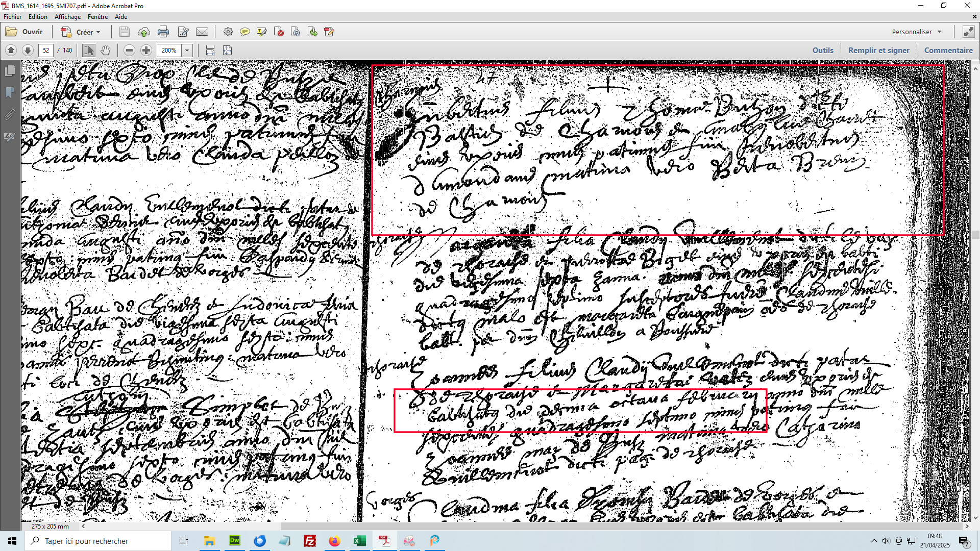The height and width of the screenshot is (551, 980).
Task: Open the Fenêtre menu
Action: [97, 17]
